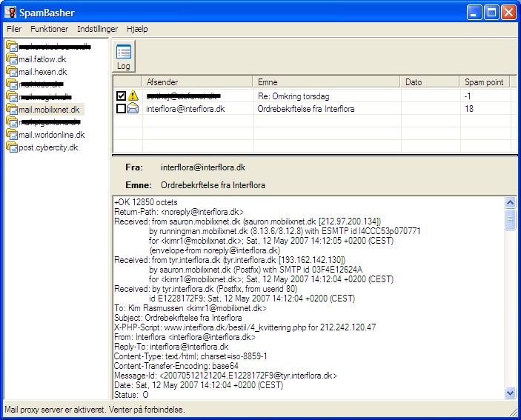
Task: Click the scroll down arrow of the message body
Action: (x=510, y=393)
